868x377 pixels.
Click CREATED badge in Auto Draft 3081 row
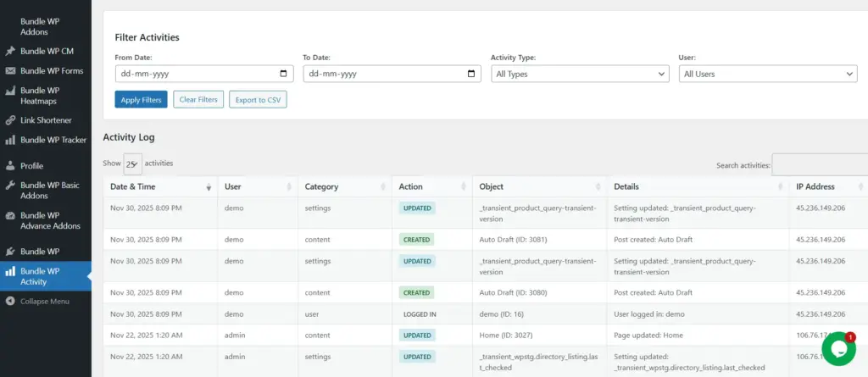pos(416,240)
